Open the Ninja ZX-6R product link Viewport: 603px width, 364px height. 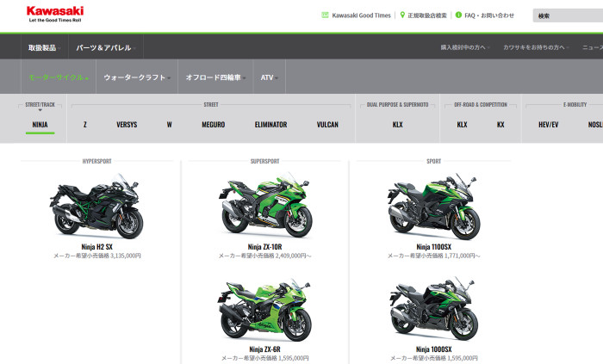point(265,349)
